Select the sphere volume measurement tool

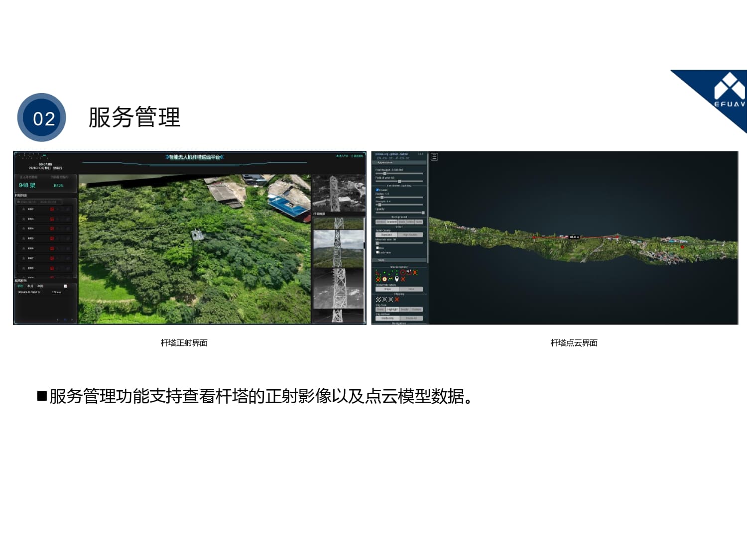(x=384, y=279)
